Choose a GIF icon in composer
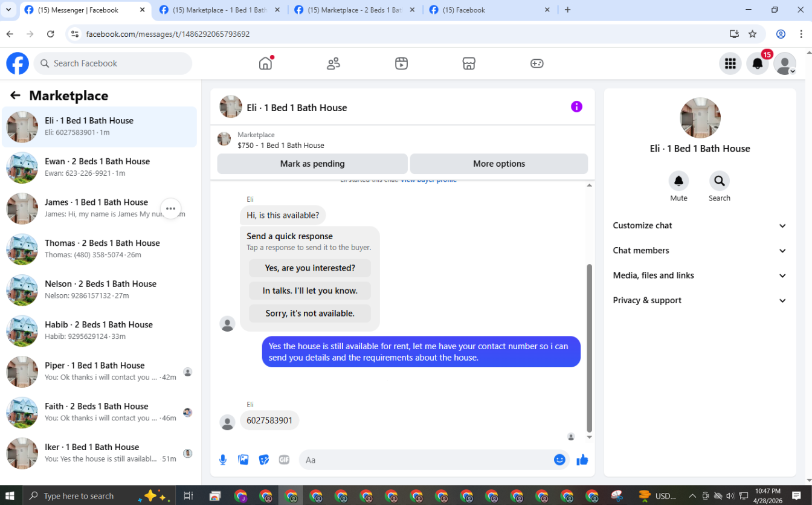812x505 pixels. pyautogui.click(x=284, y=460)
